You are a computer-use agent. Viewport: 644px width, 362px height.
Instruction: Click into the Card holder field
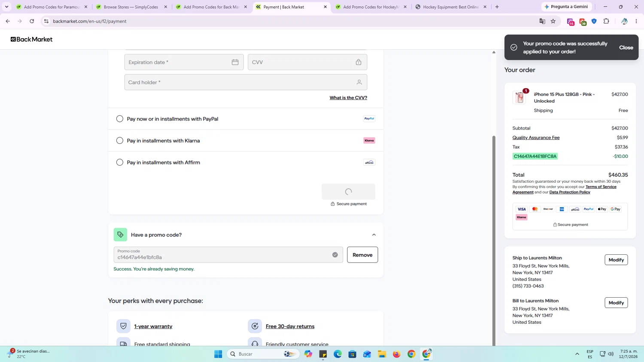(246, 82)
